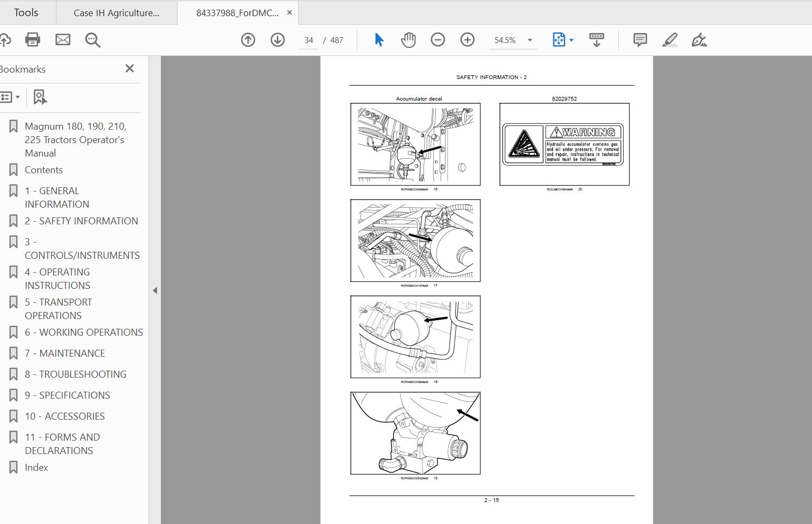Open 9 - SPECIFICATIONS bookmark

67,395
